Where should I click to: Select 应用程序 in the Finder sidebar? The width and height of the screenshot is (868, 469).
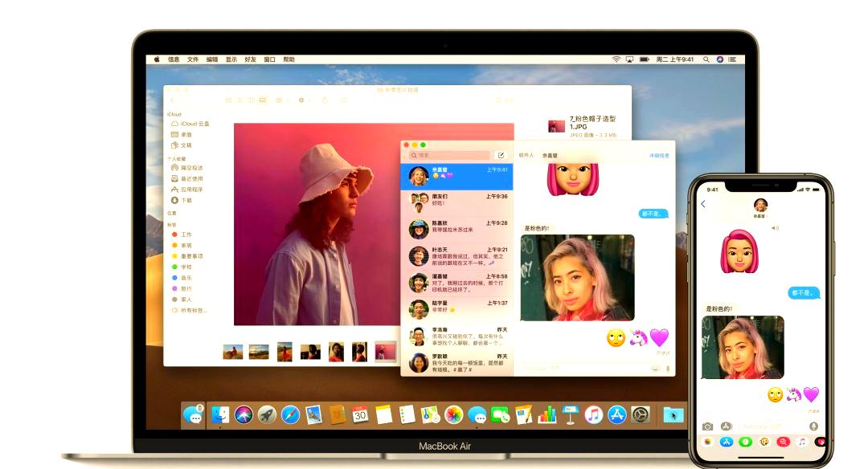187,190
